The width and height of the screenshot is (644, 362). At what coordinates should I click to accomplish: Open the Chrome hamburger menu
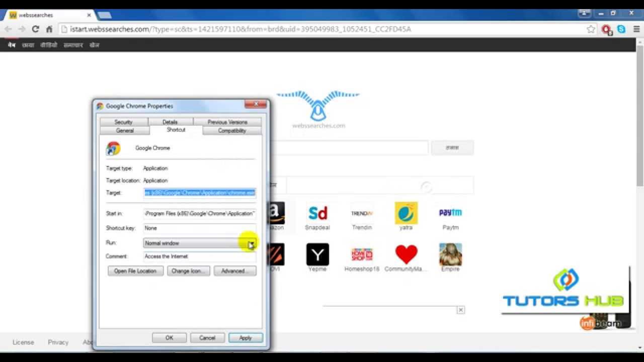636,29
